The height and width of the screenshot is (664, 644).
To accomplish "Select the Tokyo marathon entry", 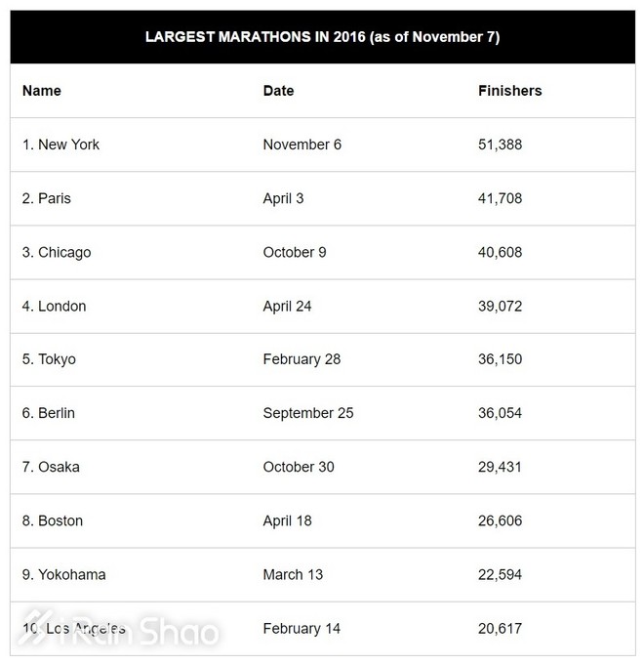I will 49,359.
